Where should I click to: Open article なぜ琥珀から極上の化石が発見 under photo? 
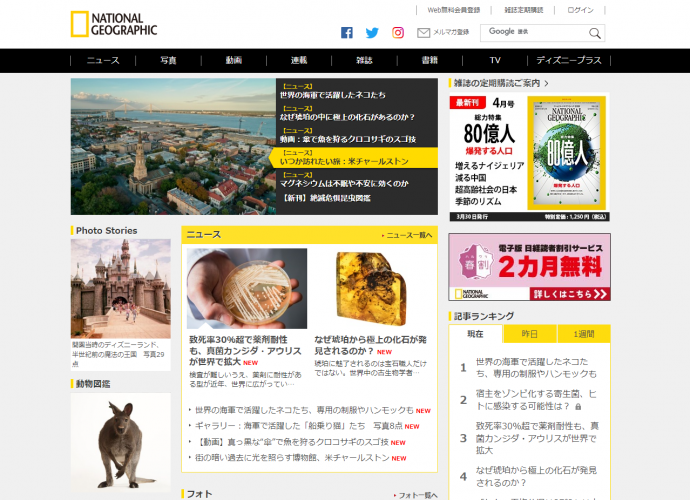[370, 346]
